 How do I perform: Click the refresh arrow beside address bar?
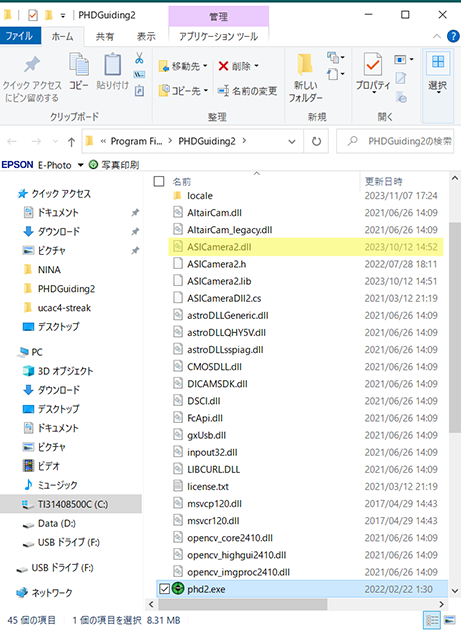coord(316,141)
